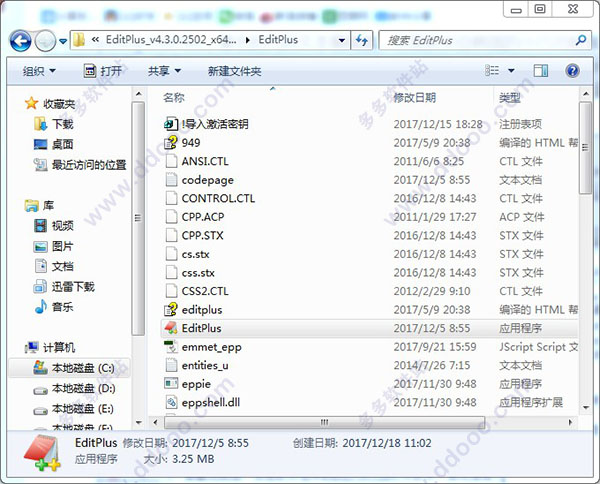600x484 pixels.
Task: Click the Forward navigation arrow
Action: click(x=45, y=41)
